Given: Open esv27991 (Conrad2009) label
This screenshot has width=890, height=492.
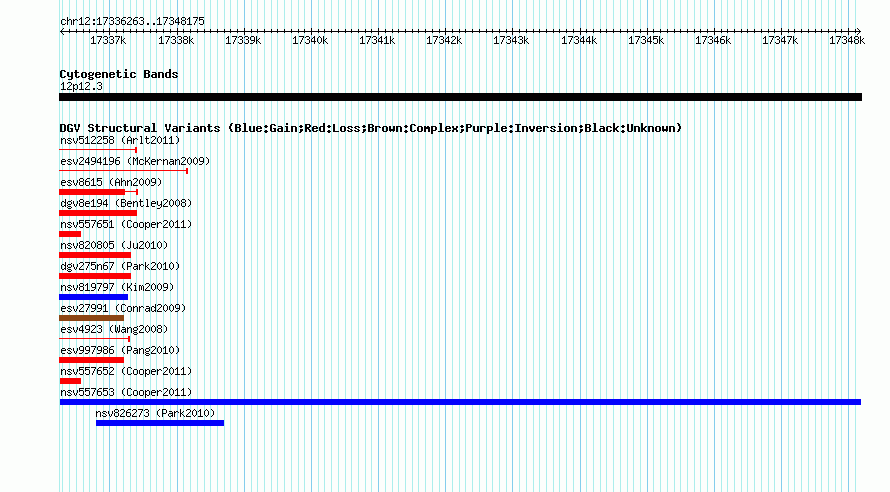Looking at the screenshot, I should [x=123, y=308].
